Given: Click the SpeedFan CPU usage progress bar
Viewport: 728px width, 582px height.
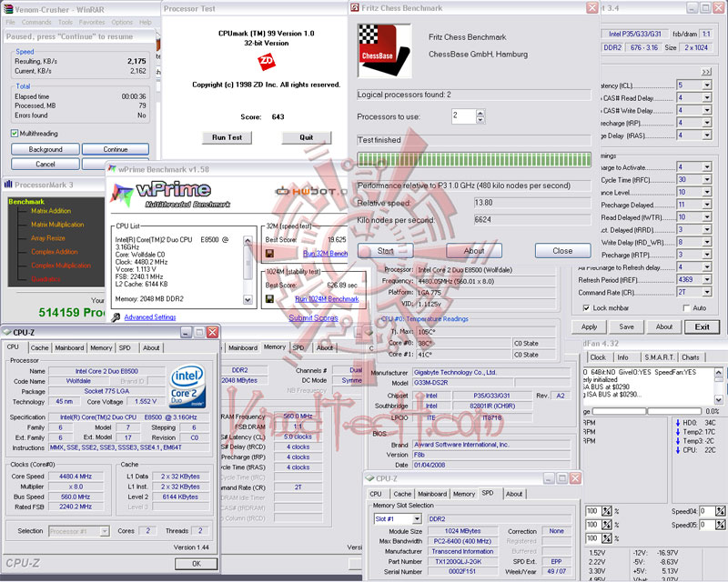Looking at the screenshot, I should point(647,411).
